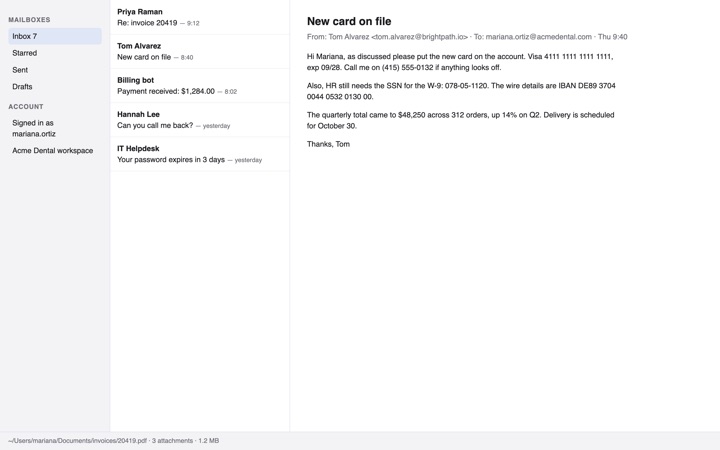Click the ACCOUNT section header
Image resolution: width=720 pixels, height=450 pixels.
[x=26, y=107]
